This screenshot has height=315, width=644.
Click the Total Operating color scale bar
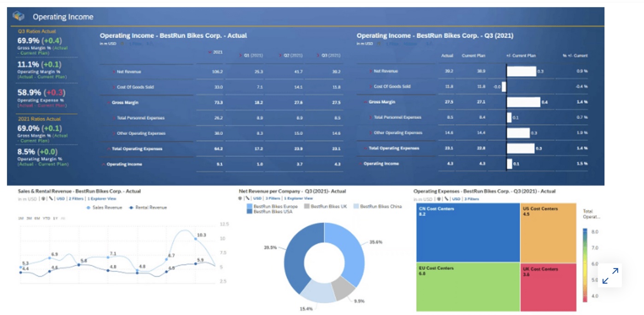585,265
